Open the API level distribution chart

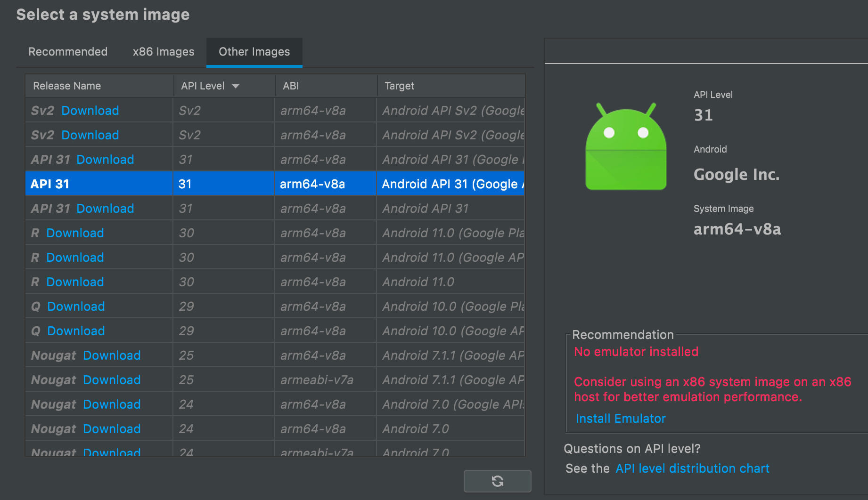pos(692,468)
